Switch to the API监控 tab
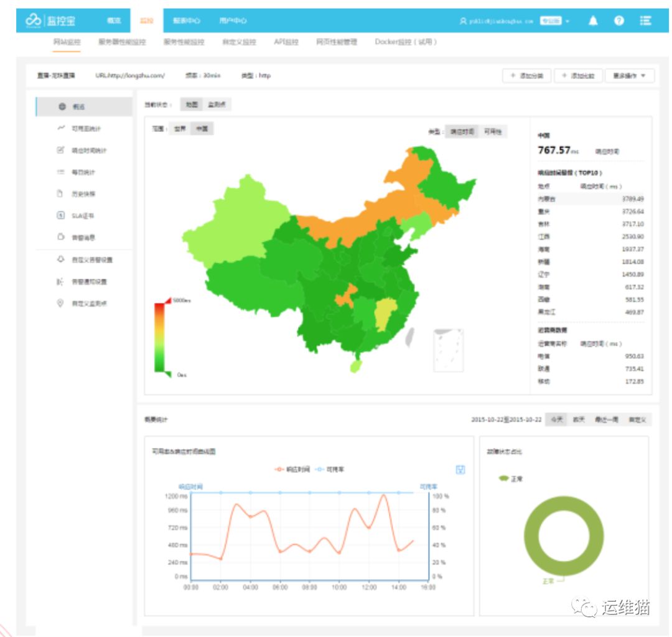Screen dimensions: 672x637 pos(286,42)
